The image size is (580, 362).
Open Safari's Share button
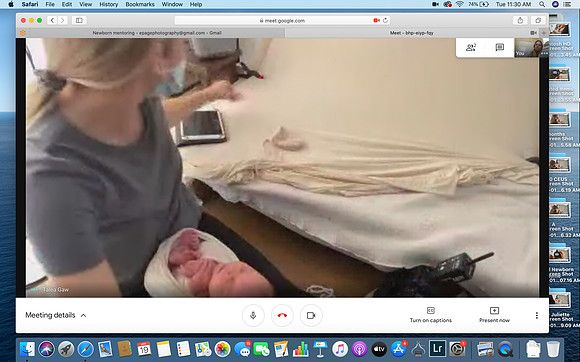pyautogui.click(x=520, y=20)
